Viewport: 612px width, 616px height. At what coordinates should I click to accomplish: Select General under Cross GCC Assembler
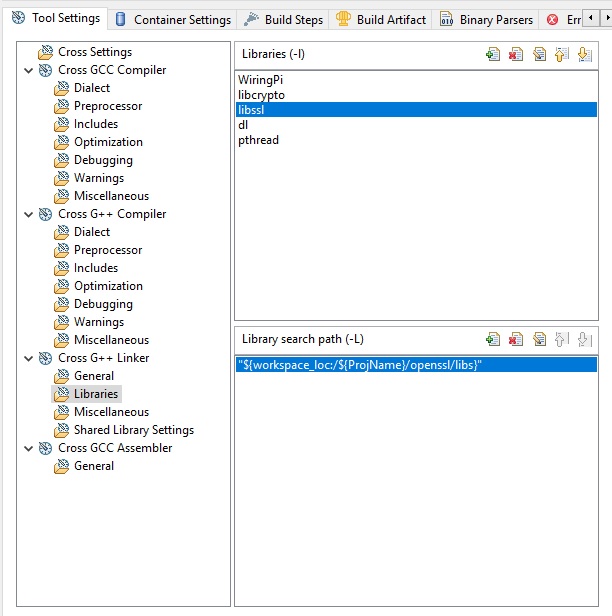(x=94, y=466)
